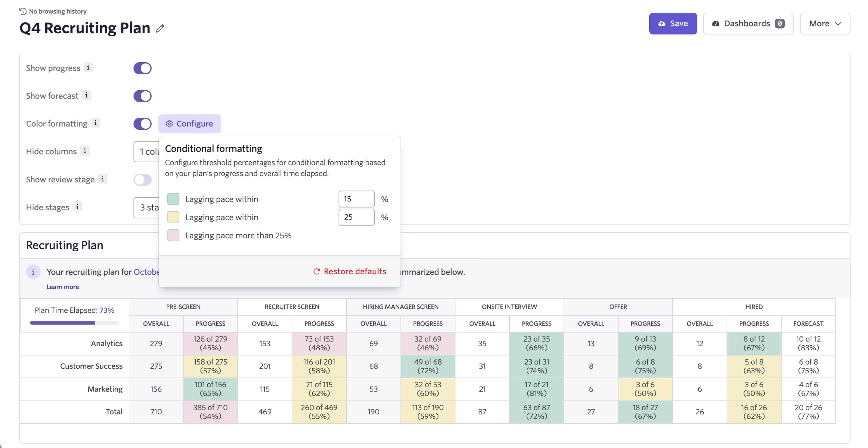Click cell '3 of 6 (50%)' in Offer column

pyautogui.click(x=645, y=389)
